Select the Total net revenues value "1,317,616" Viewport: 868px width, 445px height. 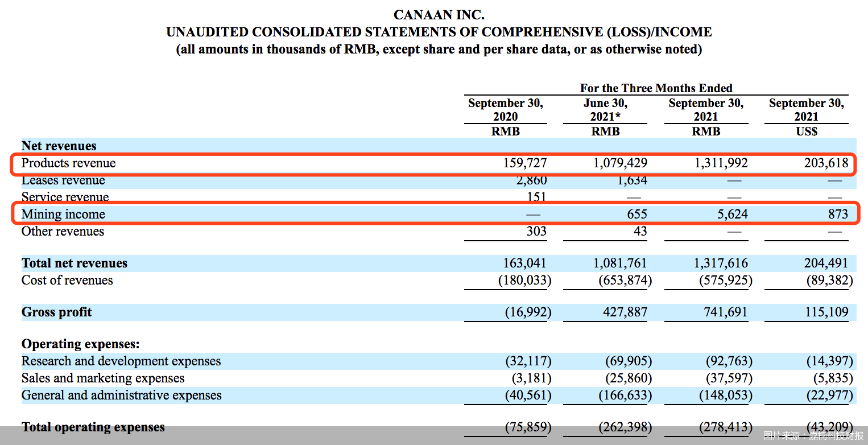point(721,263)
